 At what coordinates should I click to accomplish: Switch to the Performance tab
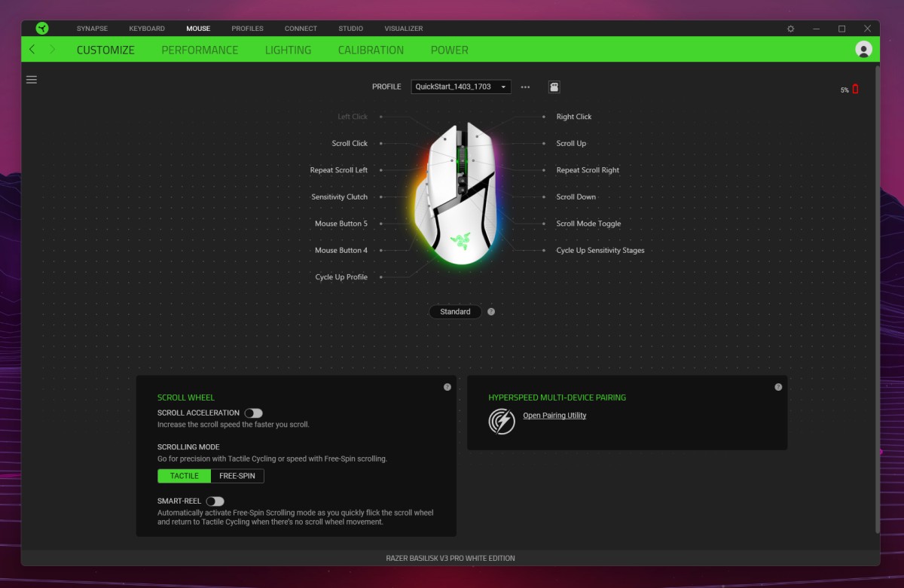200,50
